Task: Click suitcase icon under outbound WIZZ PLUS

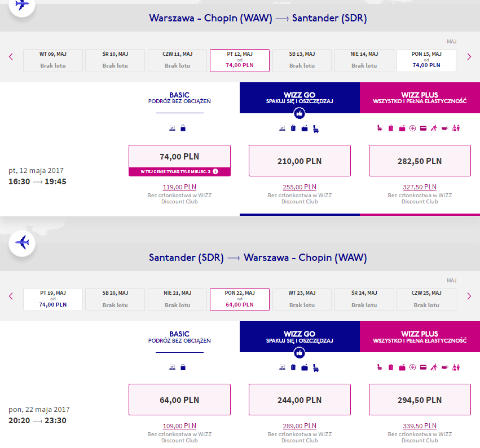Action: tap(391, 128)
